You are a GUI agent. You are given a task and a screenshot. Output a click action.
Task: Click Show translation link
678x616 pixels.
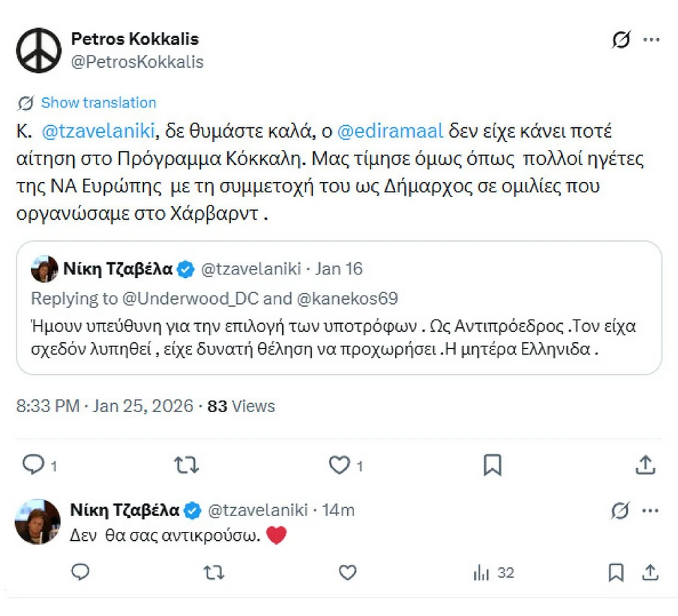pyautogui.click(x=98, y=103)
